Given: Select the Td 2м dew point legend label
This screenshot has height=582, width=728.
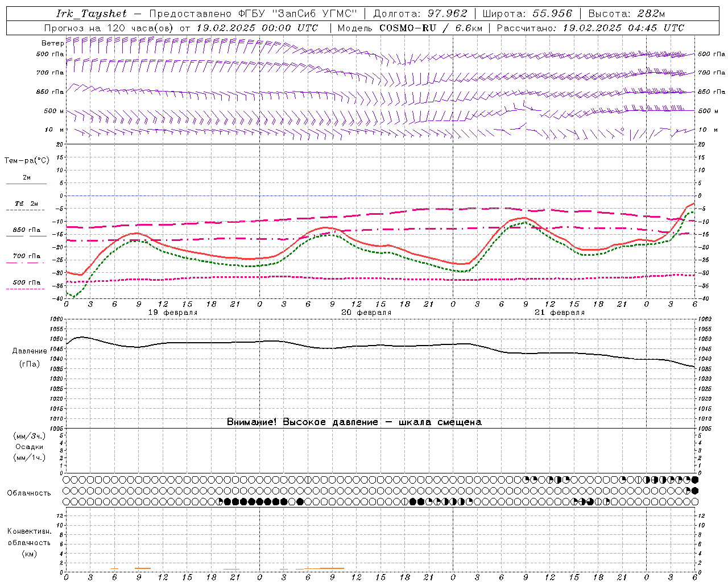Looking at the screenshot, I should (x=27, y=203).
